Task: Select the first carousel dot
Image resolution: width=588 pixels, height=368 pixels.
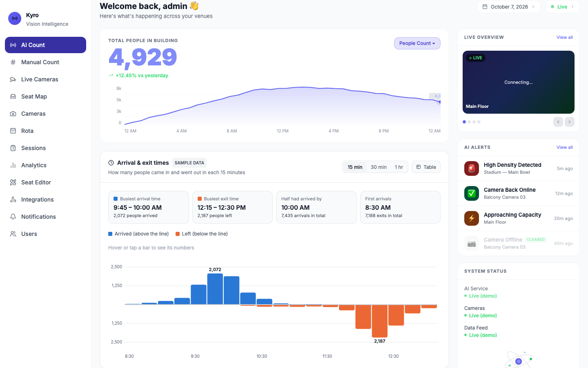Action: point(464,122)
